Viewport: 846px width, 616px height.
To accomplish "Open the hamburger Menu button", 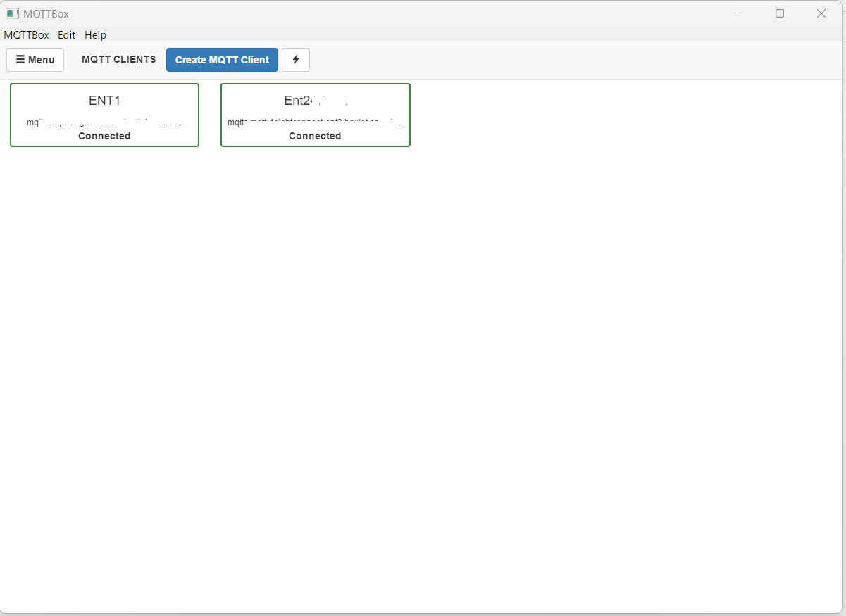I will pyautogui.click(x=35, y=60).
